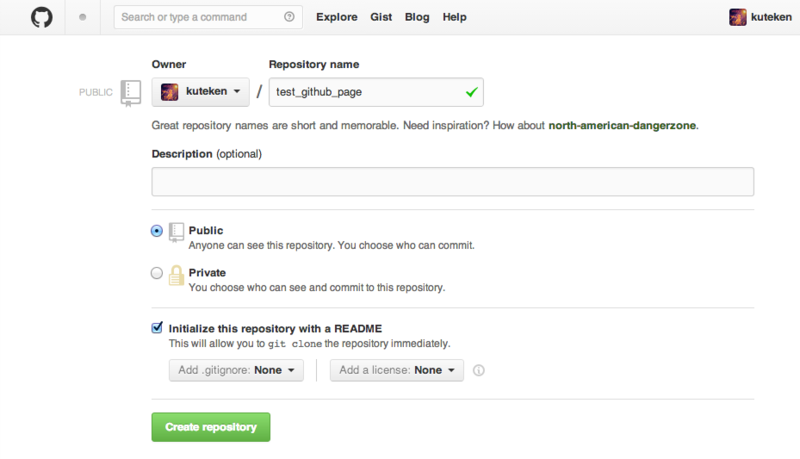Image resolution: width=800 pixels, height=459 pixels.
Task: Expand the Add .gitignore dropdown
Action: tap(236, 370)
